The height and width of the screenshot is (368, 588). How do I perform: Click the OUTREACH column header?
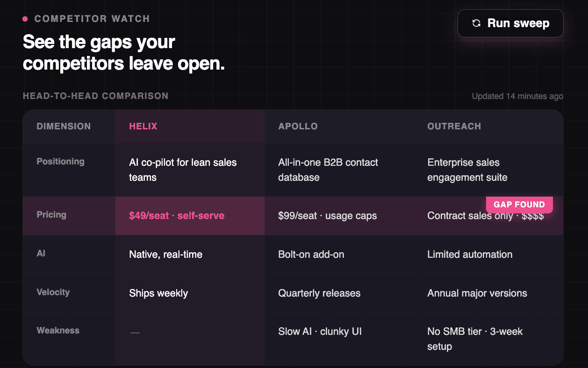pos(454,127)
